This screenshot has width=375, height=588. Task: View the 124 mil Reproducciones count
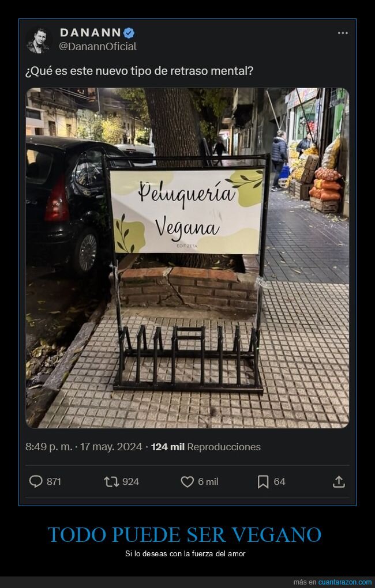206,447
